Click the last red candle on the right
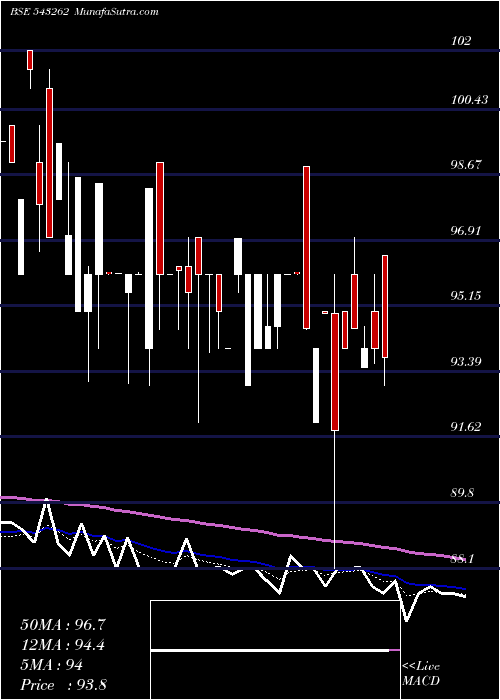The image size is (500, 700). 385,306
